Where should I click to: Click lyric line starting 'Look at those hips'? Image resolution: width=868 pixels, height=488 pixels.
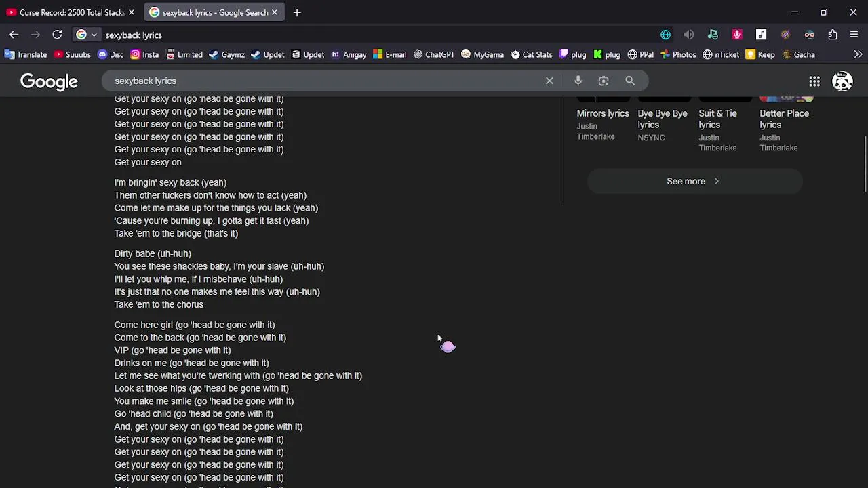[201, 388]
